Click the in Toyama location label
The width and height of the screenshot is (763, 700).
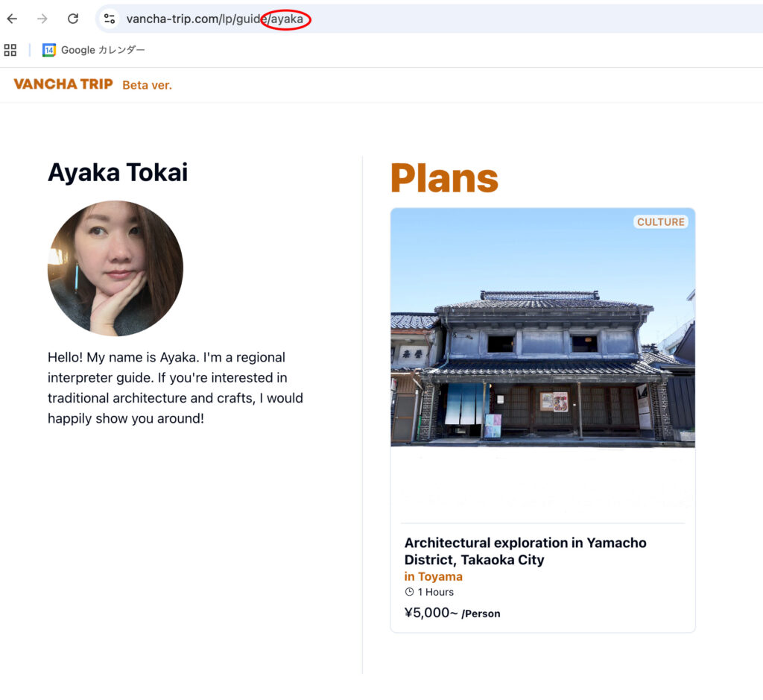pyautogui.click(x=433, y=576)
